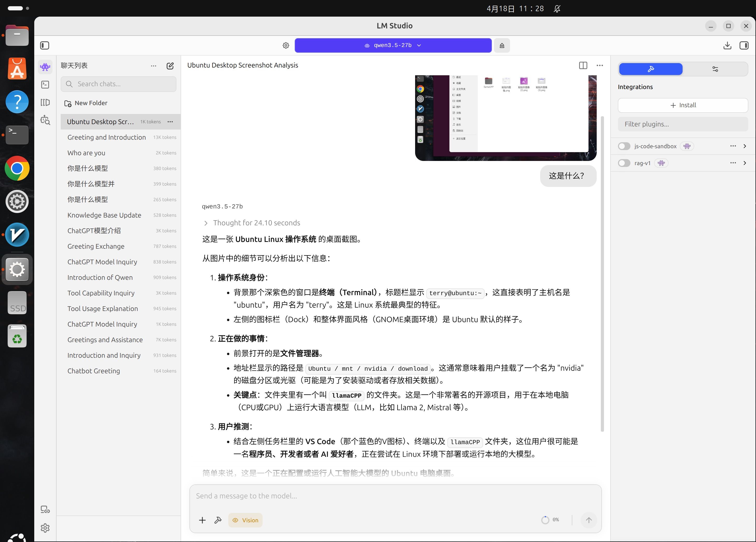The height and width of the screenshot is (542, 756).
Task: Open options for rag-v1 plugin
Action: point(733,163)
